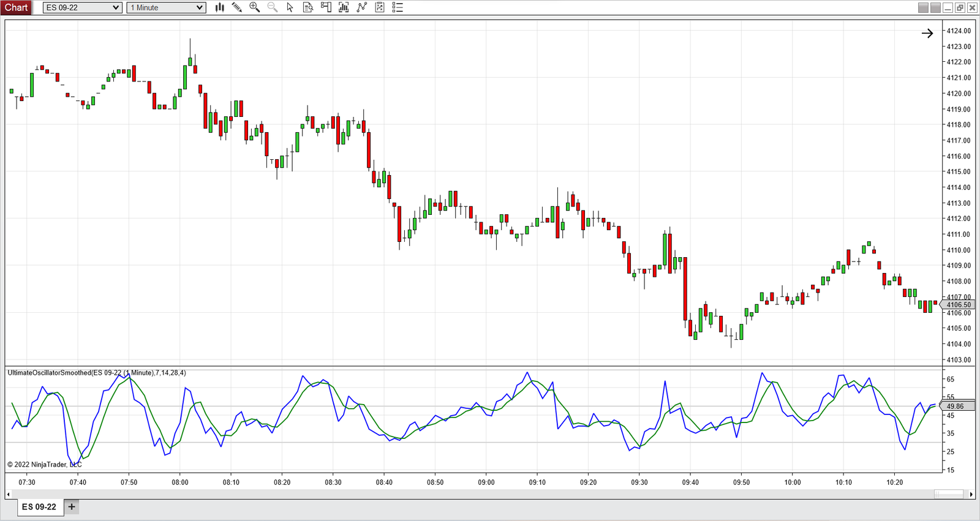Click the zoom out magnifier
Viewport: 980px width, 521px height.
tap(273, 7)
